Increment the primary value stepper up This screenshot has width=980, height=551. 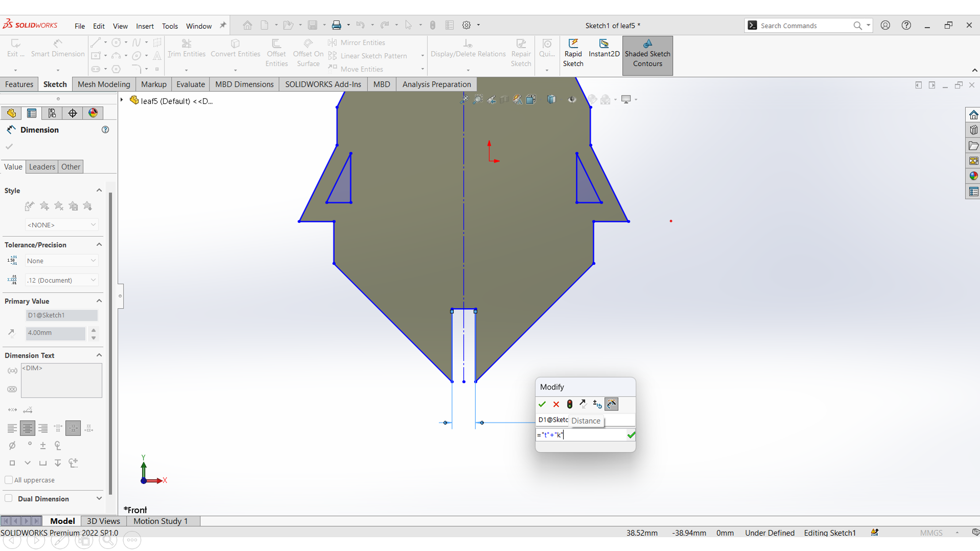pyautogui.click(x=94, y=330)
